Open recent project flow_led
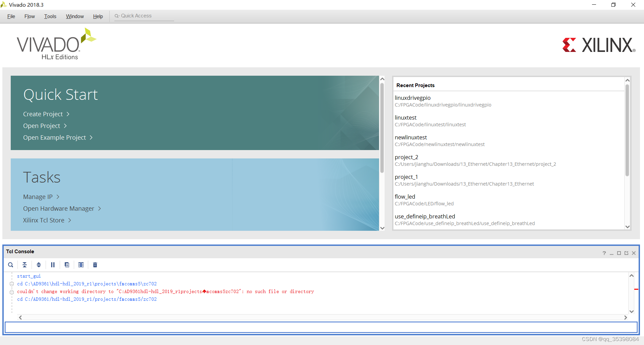Viewport: 644px width, 345px height. [x=405, y=197]
